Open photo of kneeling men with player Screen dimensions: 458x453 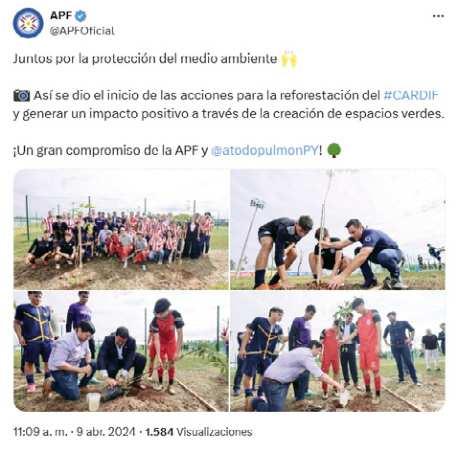point(121,351)
